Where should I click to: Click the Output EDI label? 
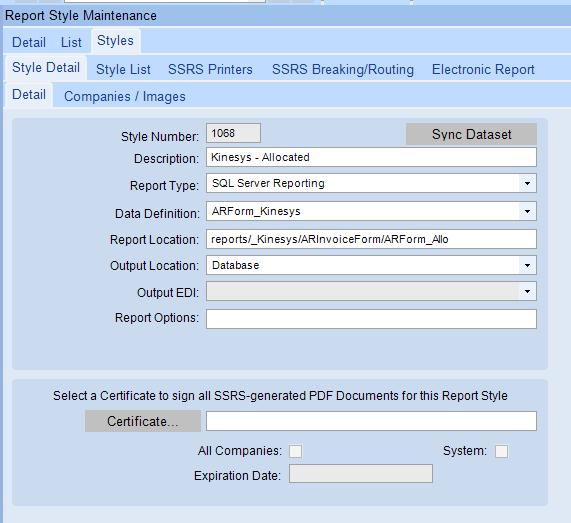pos(168,292)
